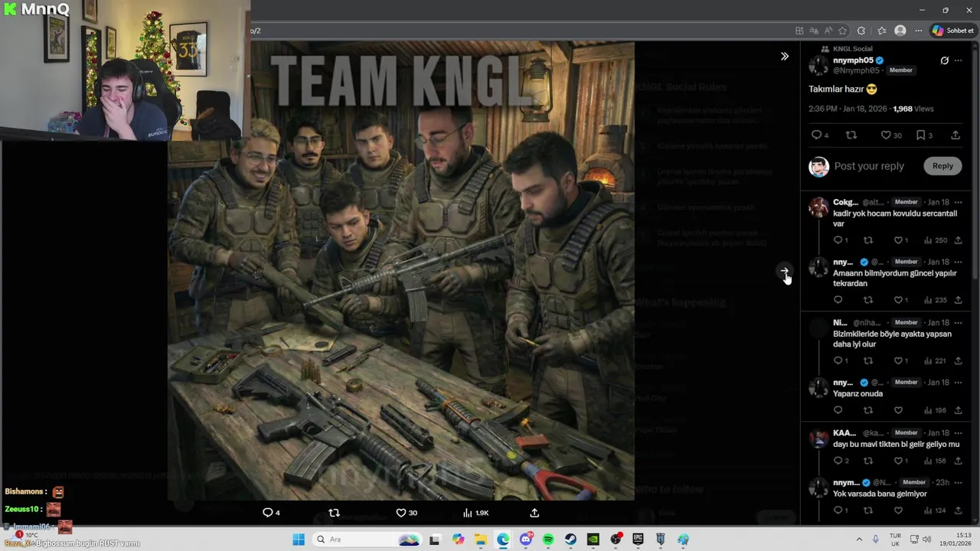Open the 1,968 Views counter

pyautogui.click(x=913, y=109)
